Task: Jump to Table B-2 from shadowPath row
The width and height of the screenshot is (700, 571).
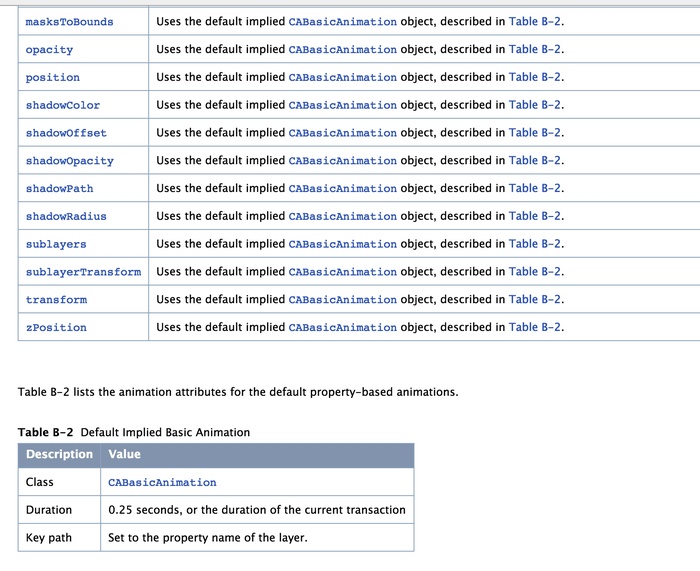Action: pos(534,188)
